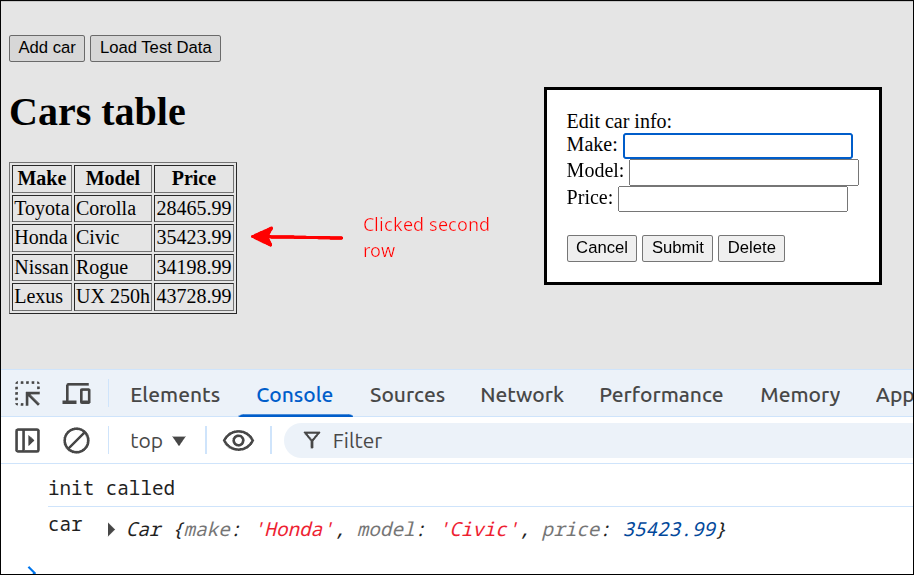914x575 pixels.
Task: Click the eye live expression icon
Action: (x=238, y=440)
